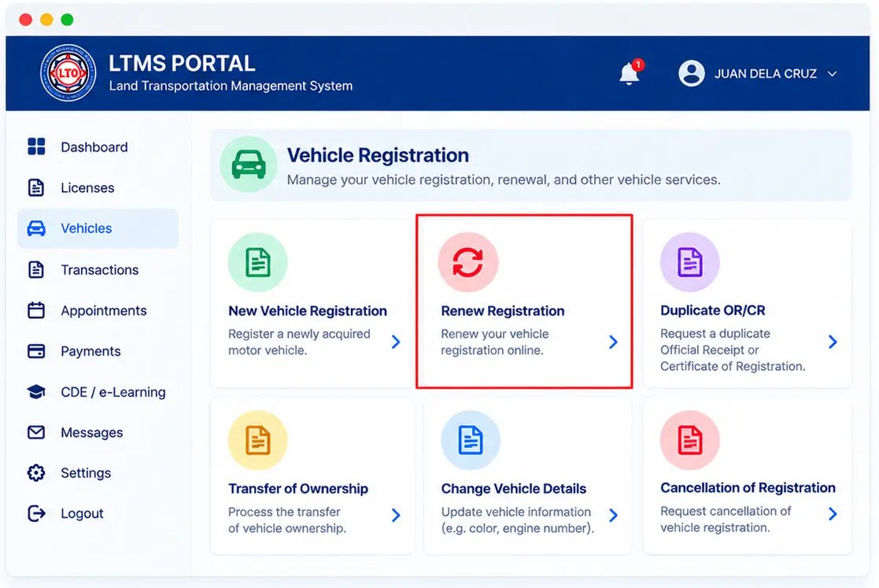Click the Payments card icon
The image size is (879, 588).
click(36, 351)
